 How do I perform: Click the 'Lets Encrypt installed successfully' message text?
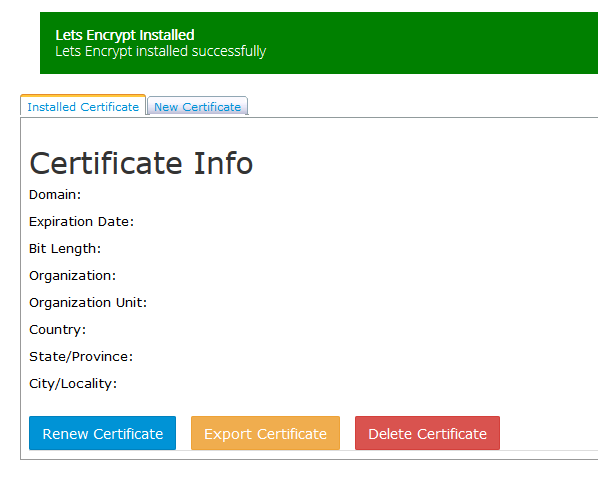[x=161, y=51]
